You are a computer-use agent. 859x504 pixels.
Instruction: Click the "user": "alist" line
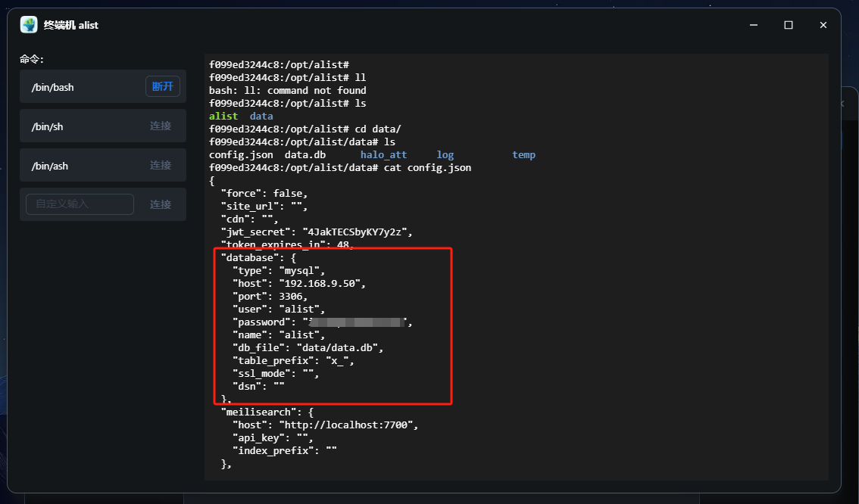tap(279, 310)
